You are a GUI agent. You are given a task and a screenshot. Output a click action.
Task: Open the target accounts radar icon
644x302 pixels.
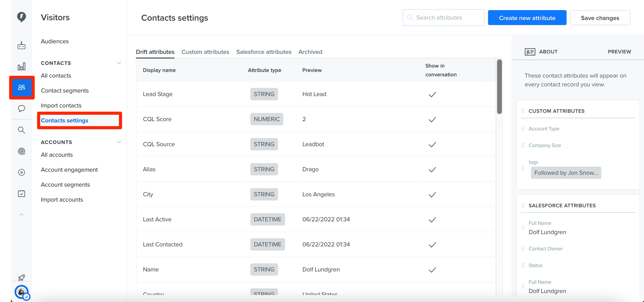(x=22, y=151)
